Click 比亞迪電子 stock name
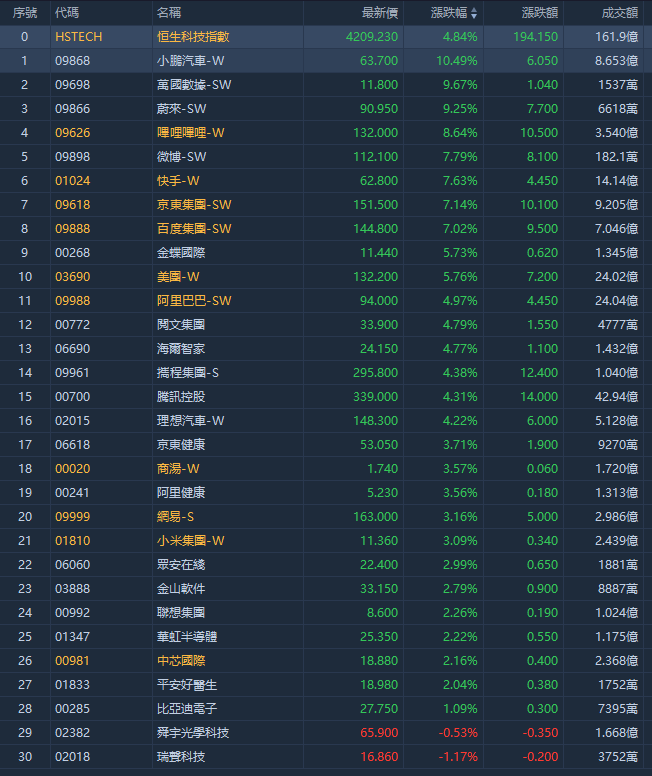This screenshot has width=652, height=776. point(187,709)
